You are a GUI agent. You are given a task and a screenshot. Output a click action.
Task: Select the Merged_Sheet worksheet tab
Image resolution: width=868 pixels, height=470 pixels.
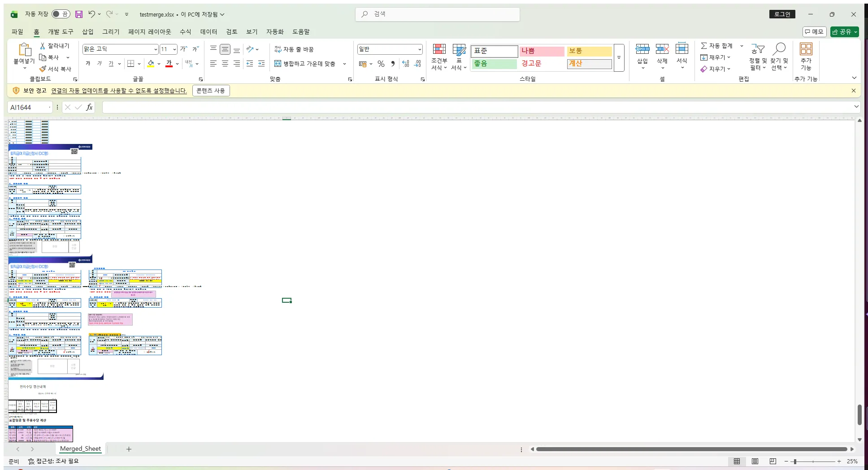[80, 448]
